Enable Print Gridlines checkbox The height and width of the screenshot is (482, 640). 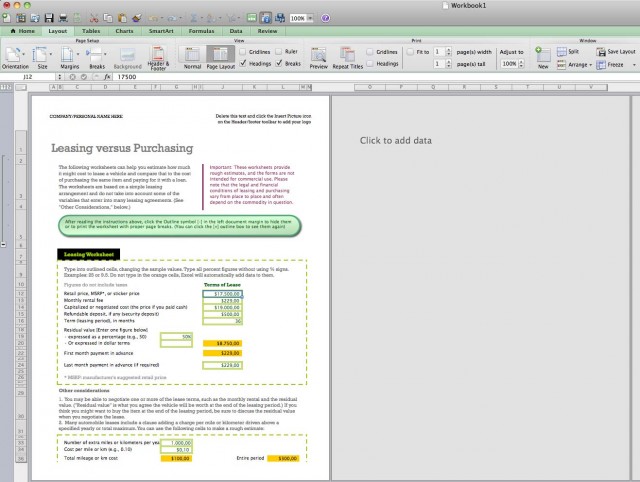[370, 51]
